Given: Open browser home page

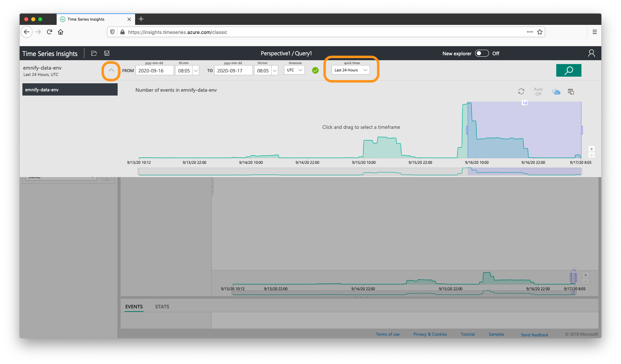Looking at the screenshot, I should [x=61, y=32].
